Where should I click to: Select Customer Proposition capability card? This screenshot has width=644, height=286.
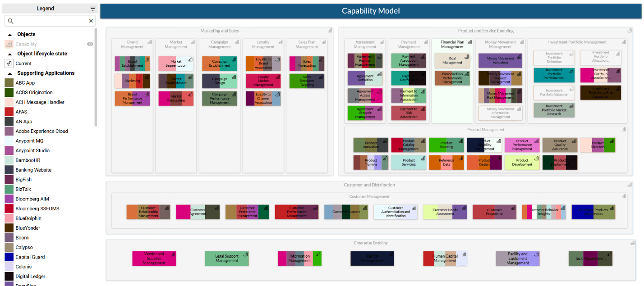click(x=495, y=212)
